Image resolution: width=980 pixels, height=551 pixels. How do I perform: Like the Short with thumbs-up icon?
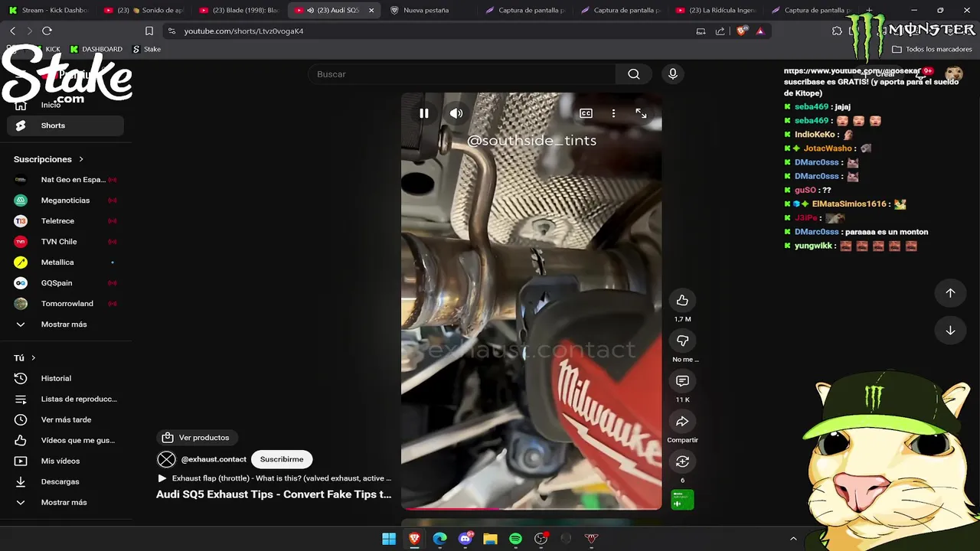point(682,300)
